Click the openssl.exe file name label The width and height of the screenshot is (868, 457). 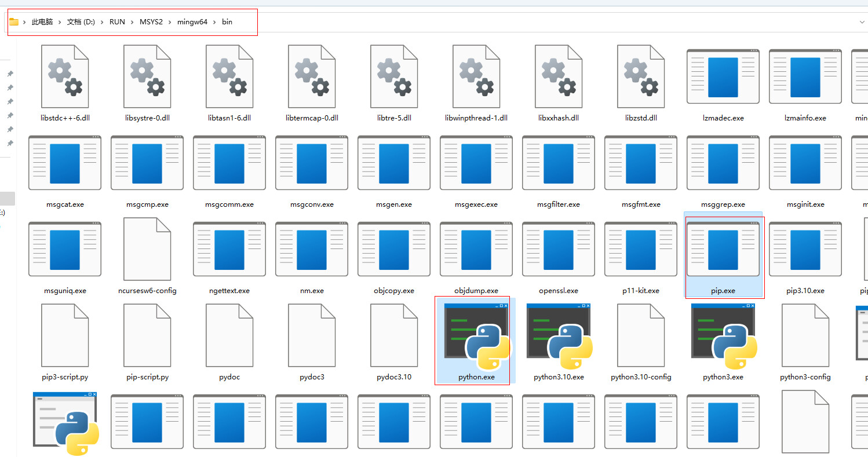click(x=559, y=291)
